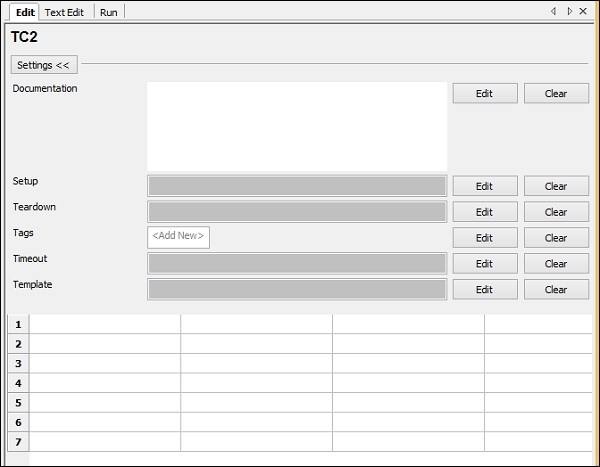
Task: Edit the Template setting
Action: pos(485,290)
